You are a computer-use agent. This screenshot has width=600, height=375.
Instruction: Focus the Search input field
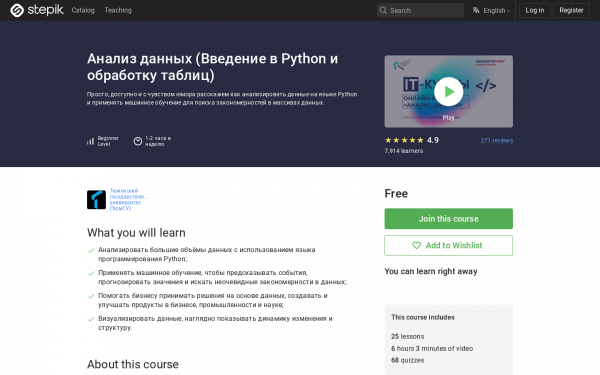(x=420, y=10)
